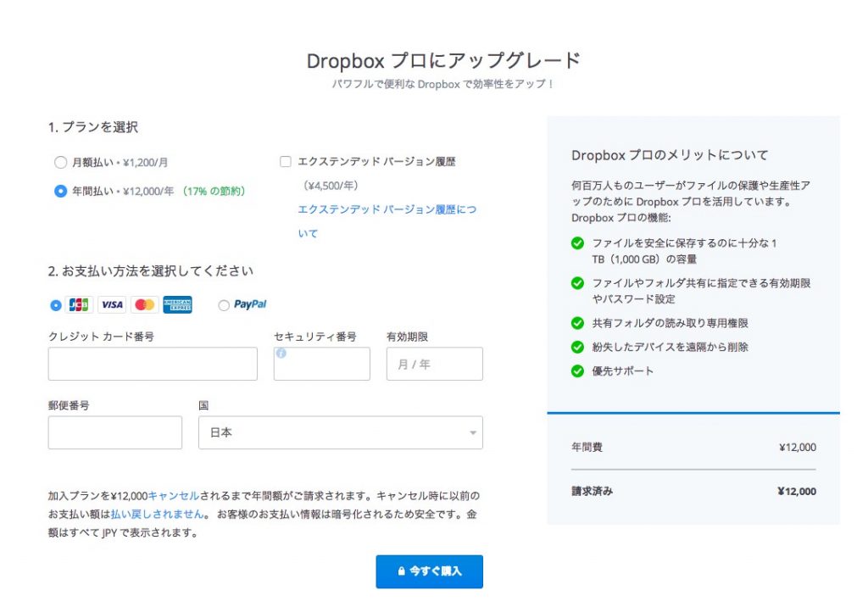Click the (17% の節約) text
Image resolution: width=868 pixels, height=607 pixels.
click(x=214, y=191)
